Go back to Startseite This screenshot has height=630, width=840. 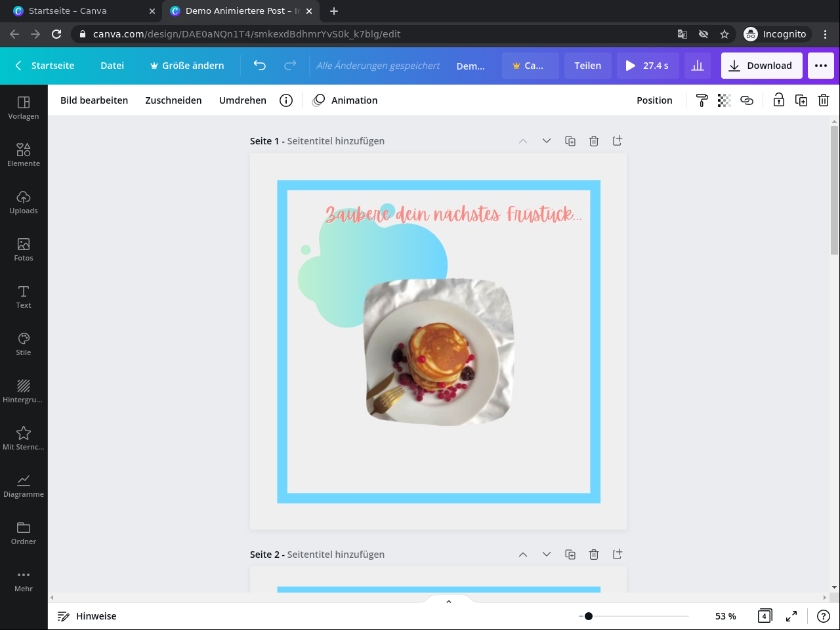coord(45,66)
